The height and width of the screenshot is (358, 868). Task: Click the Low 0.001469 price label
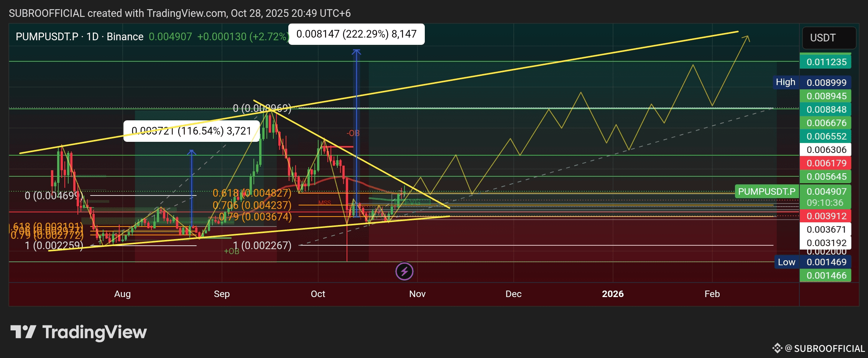[813, 262]
